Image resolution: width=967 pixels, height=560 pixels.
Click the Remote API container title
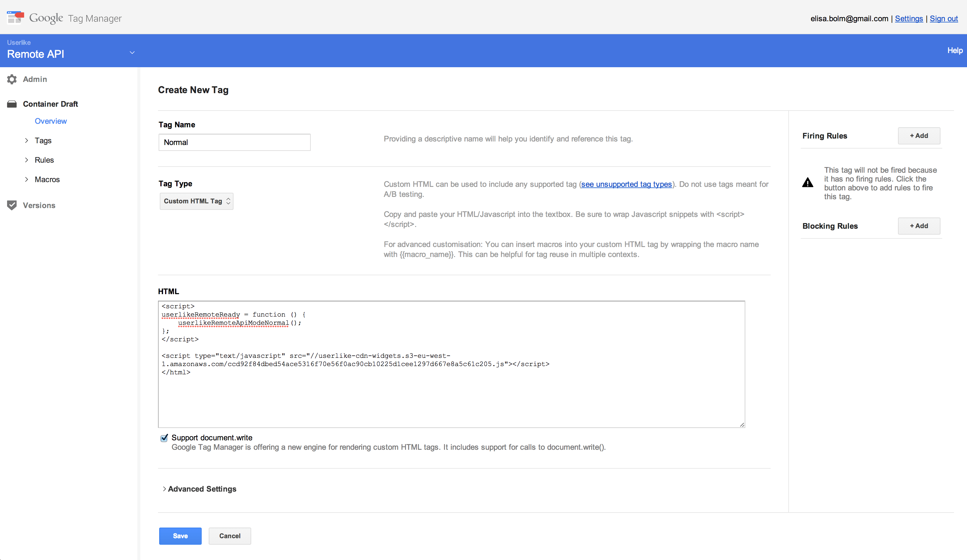click(x=36, y=54)
